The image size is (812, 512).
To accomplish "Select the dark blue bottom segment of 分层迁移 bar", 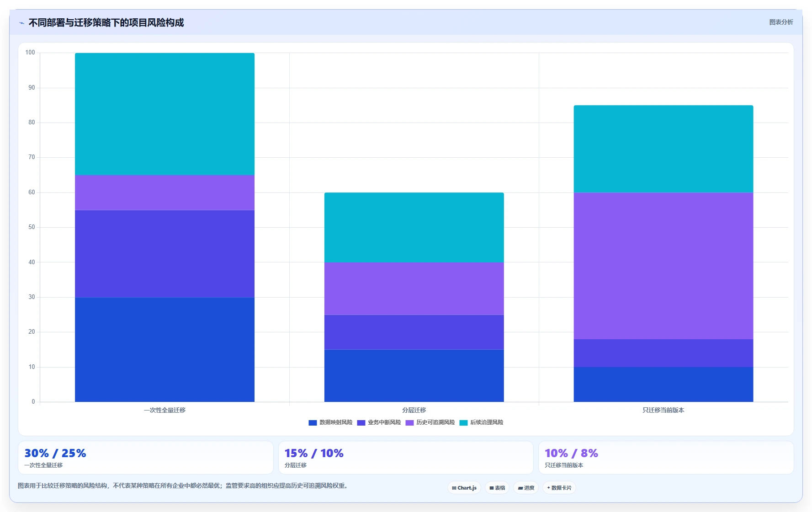I will (x=414, y=376).
